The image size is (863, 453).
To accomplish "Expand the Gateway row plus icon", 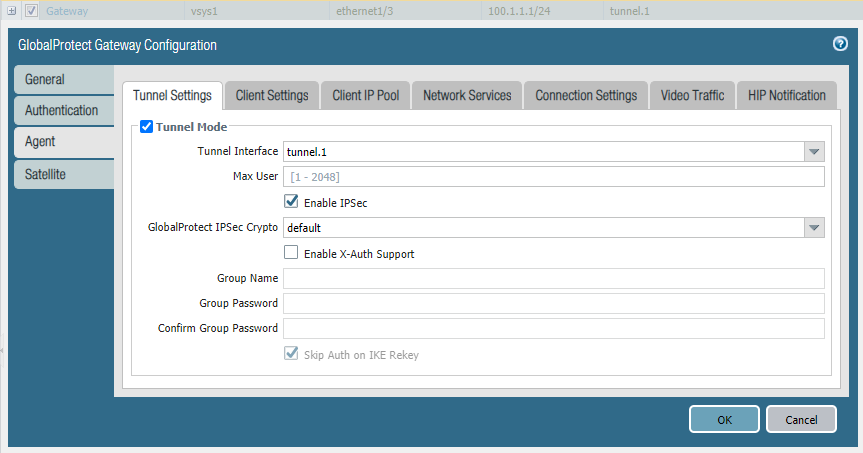I will tap(12, 10).
